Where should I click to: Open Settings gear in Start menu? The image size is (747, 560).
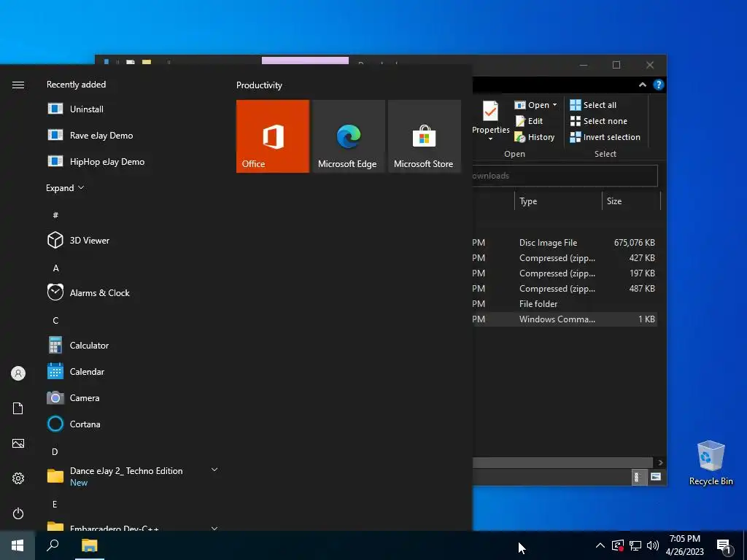(x=18, y=478)
